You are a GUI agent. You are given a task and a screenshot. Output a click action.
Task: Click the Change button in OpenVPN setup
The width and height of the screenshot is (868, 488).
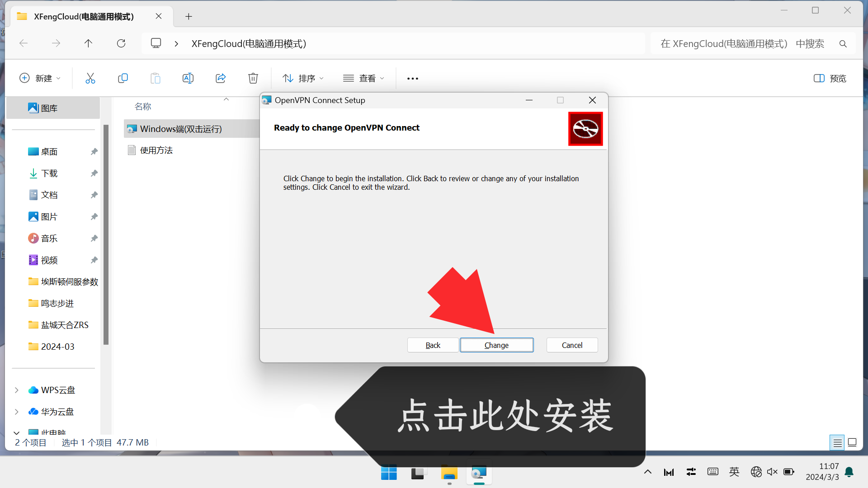tap(496, 345)
